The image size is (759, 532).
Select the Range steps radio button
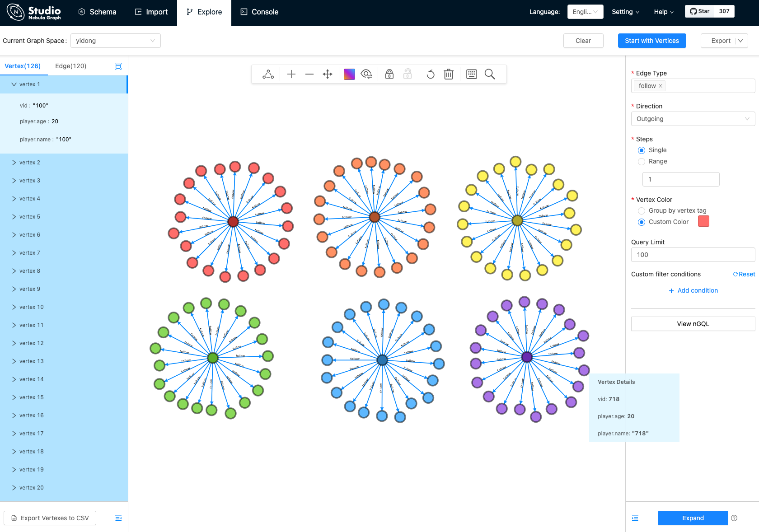642,162
